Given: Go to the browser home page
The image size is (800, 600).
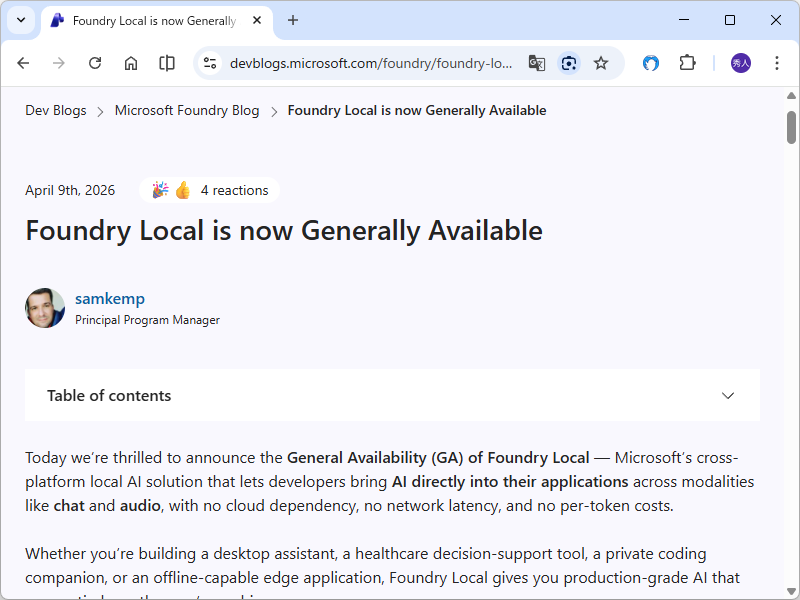Looking at the screenshot, I should 131,63.
